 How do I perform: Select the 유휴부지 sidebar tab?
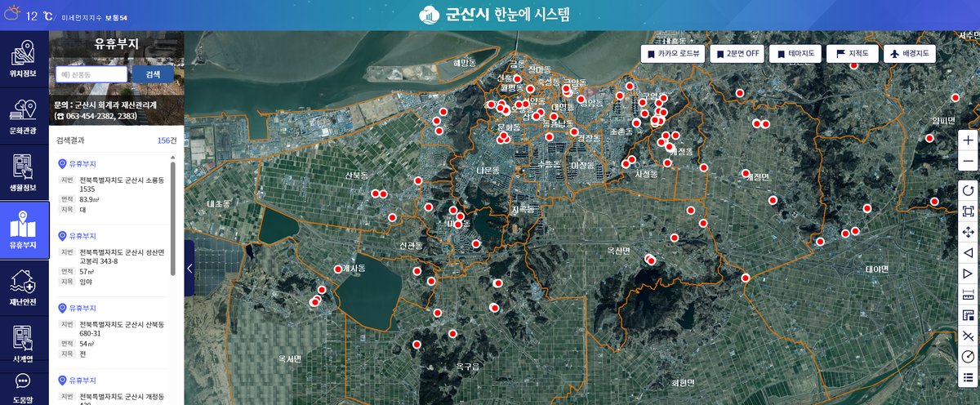coord(24,229)
